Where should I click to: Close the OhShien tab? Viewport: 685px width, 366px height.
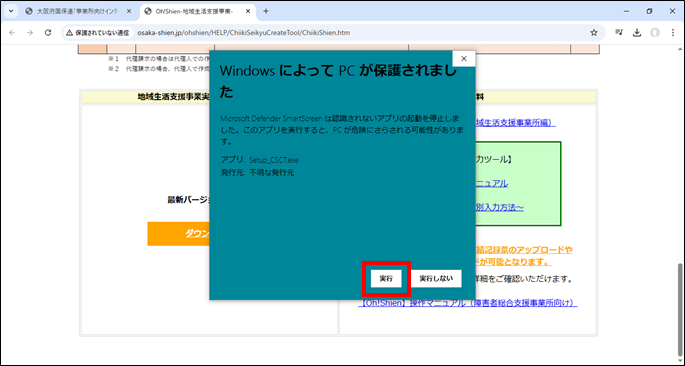click(248, 11)
